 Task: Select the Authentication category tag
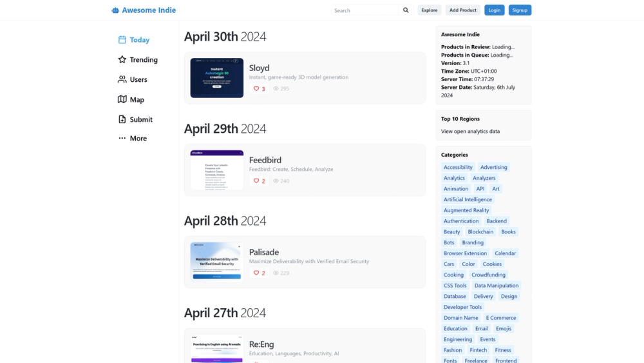point(461,221)
